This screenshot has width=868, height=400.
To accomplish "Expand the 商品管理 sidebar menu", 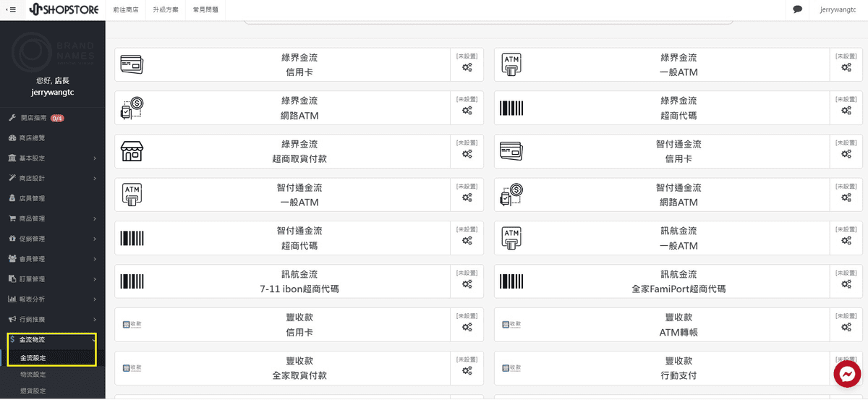I will pyautogui.click(x=52, y=218).
